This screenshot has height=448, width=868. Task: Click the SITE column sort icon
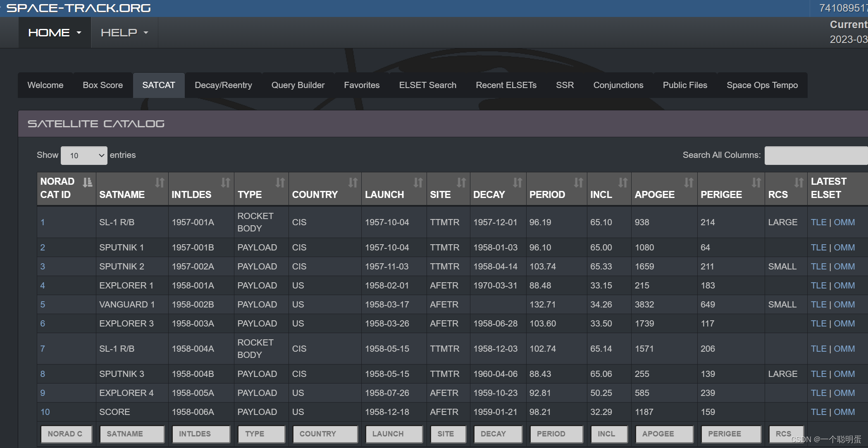[x=462, y=182]
